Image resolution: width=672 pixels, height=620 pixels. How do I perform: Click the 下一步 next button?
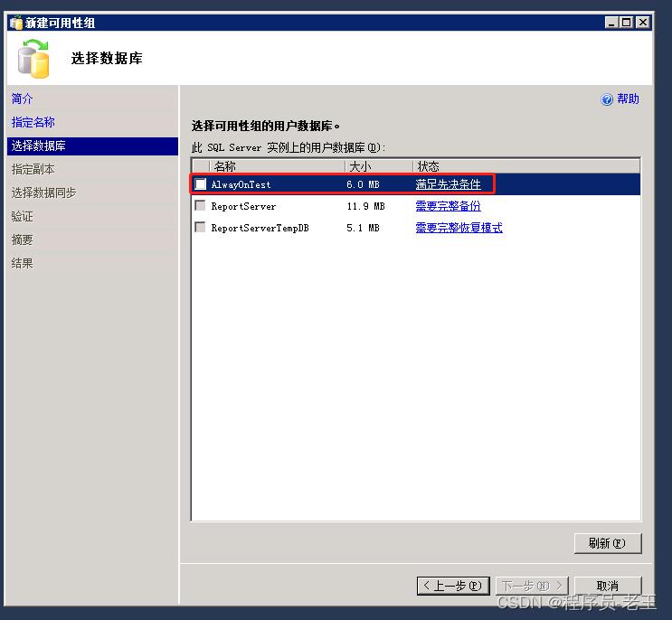[532, 586]
